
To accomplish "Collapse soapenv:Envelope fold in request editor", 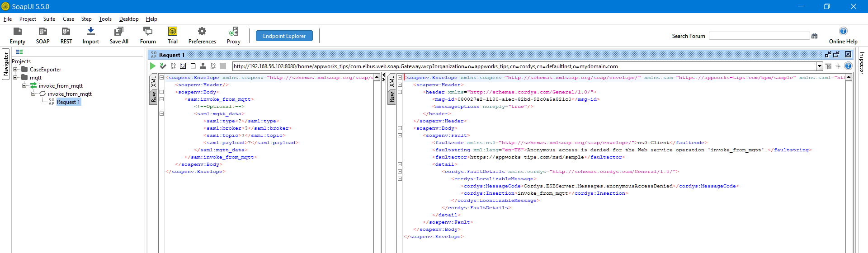I will click(x=161, y=78).
